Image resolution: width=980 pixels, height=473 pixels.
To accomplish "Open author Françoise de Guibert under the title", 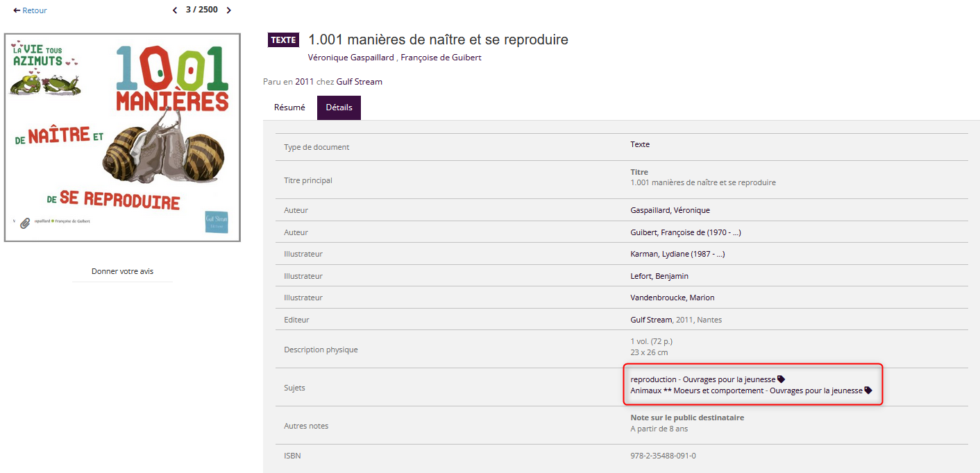I will click(x=441, y=58).
